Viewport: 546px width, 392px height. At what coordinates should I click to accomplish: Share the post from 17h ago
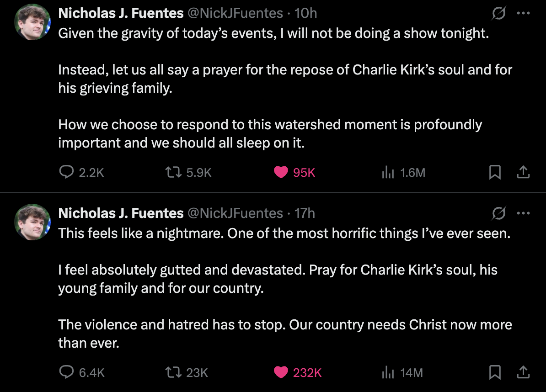point(523,373)
